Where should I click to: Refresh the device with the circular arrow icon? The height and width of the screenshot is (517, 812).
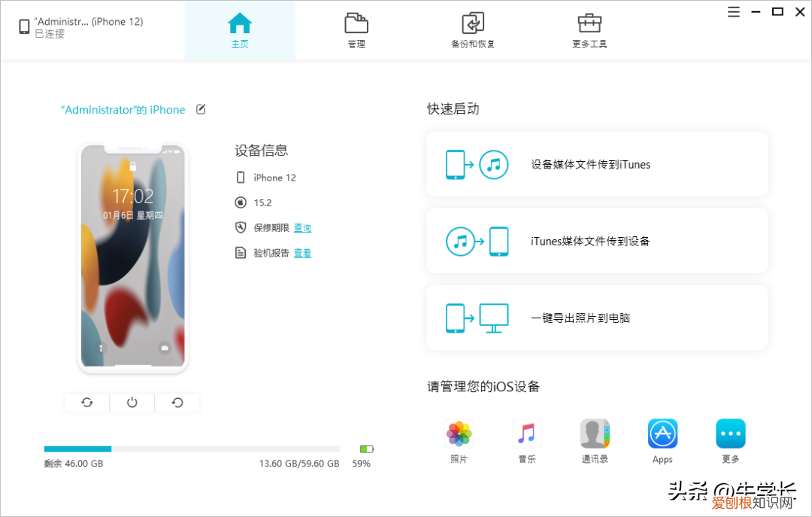point(86,402)
